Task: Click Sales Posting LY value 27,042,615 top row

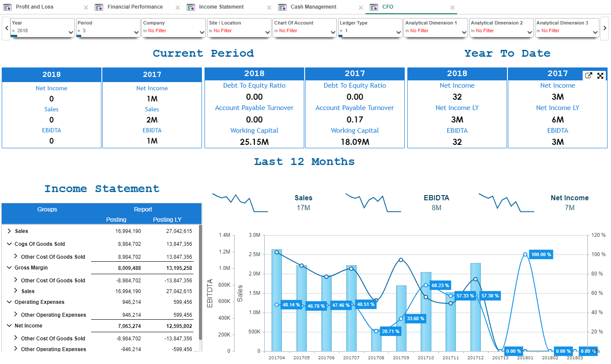Action: tap(179, 231)
